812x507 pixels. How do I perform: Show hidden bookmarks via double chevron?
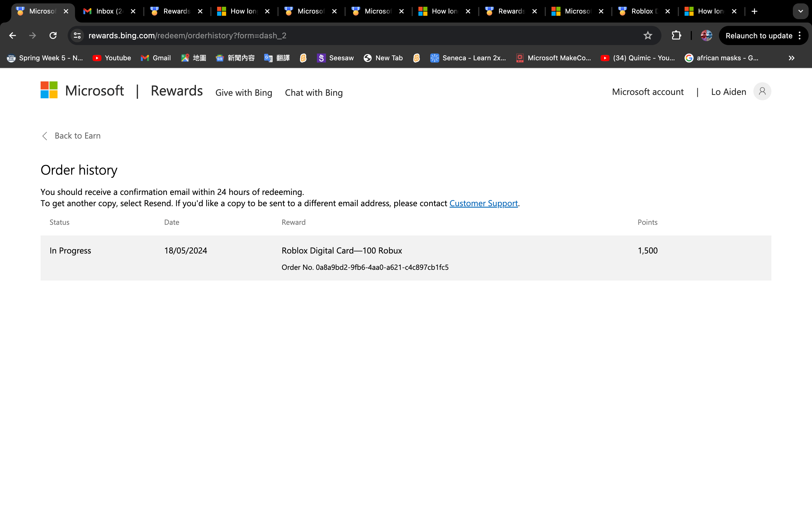coord(791,58)
